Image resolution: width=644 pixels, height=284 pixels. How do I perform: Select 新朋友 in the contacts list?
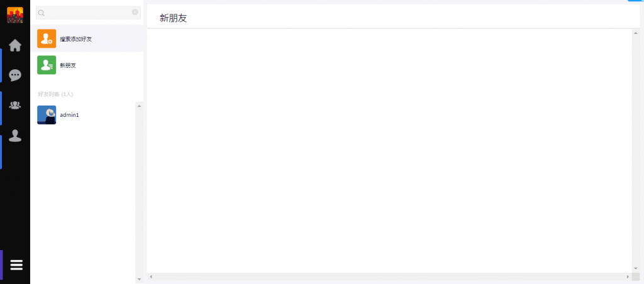coord(68,65)
